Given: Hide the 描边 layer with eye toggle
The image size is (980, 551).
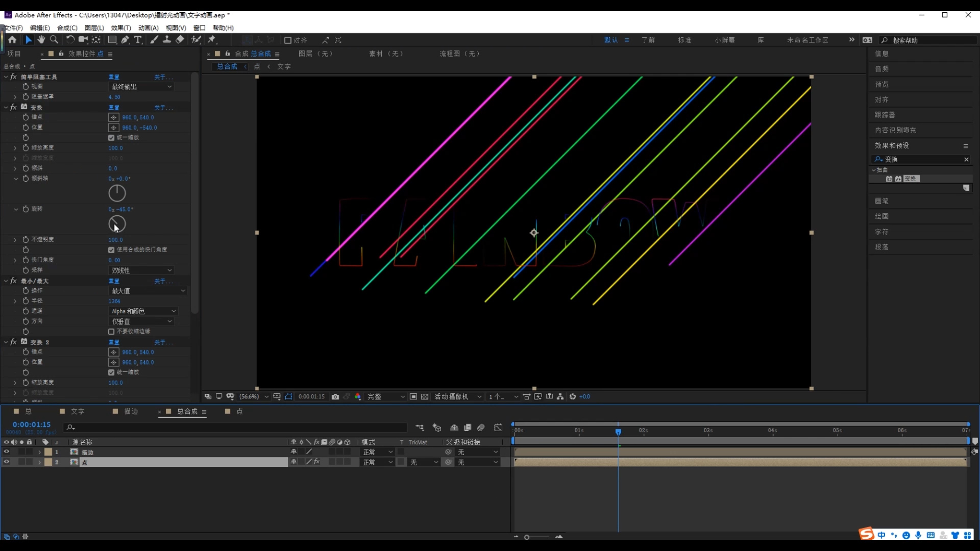Looking at the screenshot, I should [x=7, y=452].
